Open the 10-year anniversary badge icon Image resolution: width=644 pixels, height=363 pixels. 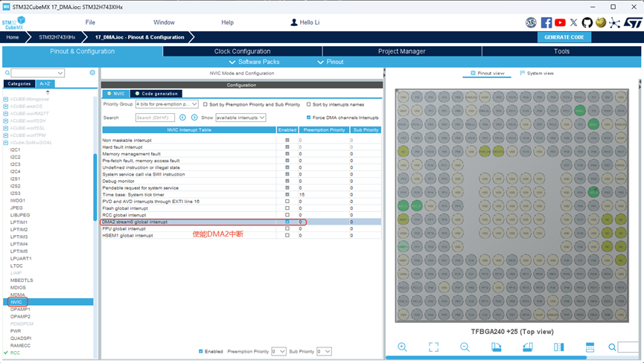pyautogui.click(x=531, y=22)
